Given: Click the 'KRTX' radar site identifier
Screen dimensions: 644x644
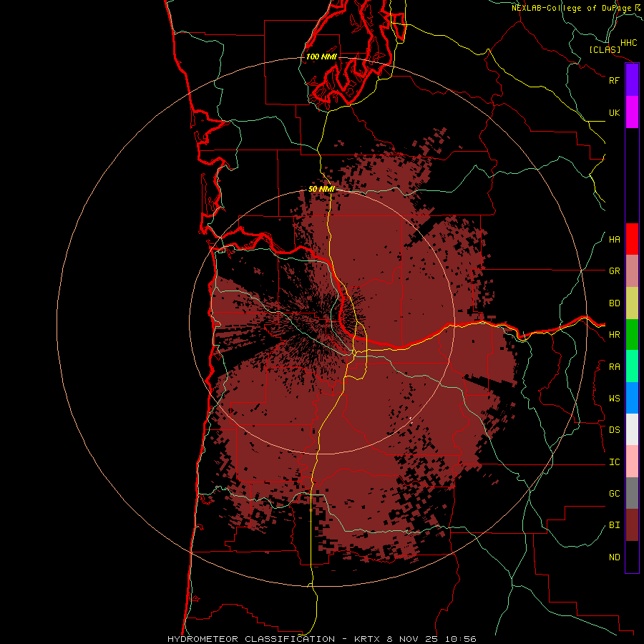Looking at the screenshot, I should click(369, 639).
